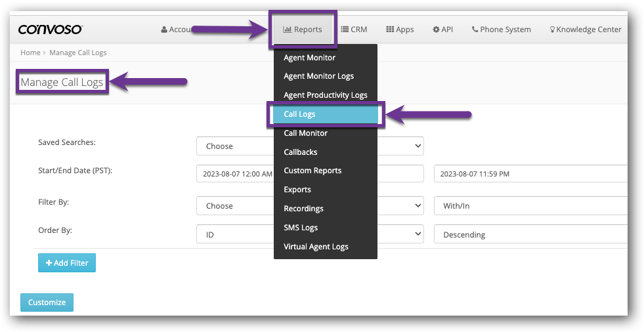
Task: Expand the Saved Searches dropdown
Action: (310, 146)
